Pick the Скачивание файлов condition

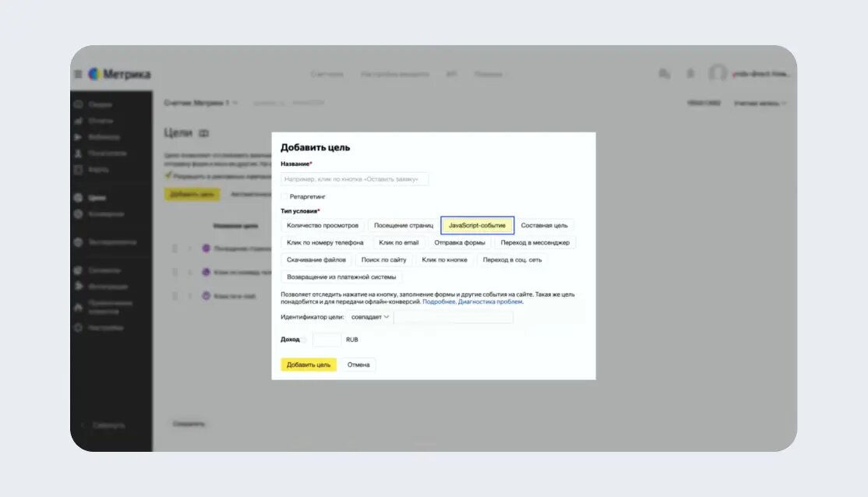click(316, 259)
